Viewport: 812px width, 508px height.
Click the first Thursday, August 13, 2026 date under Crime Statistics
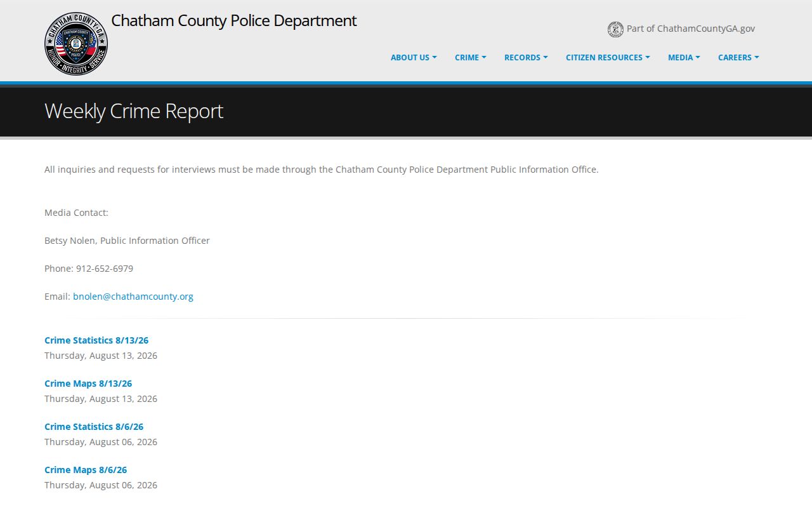(x=101, y=356)
